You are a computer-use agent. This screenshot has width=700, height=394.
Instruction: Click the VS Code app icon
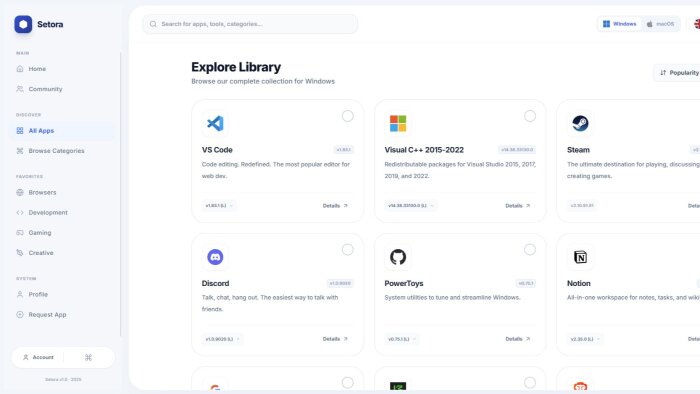click(215, 124)
